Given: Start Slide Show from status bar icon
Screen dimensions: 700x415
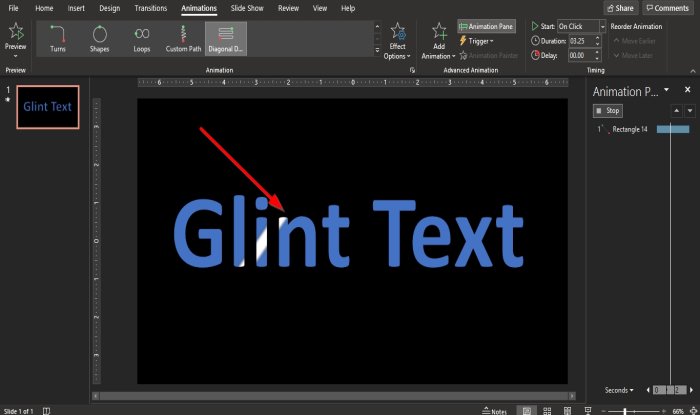Looking at the screenshot, I should [x=587, y=410].
